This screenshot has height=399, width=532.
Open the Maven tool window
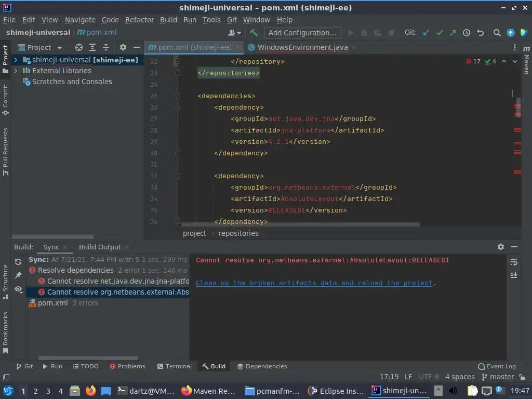pyautogui.click(x=526, y=60)
